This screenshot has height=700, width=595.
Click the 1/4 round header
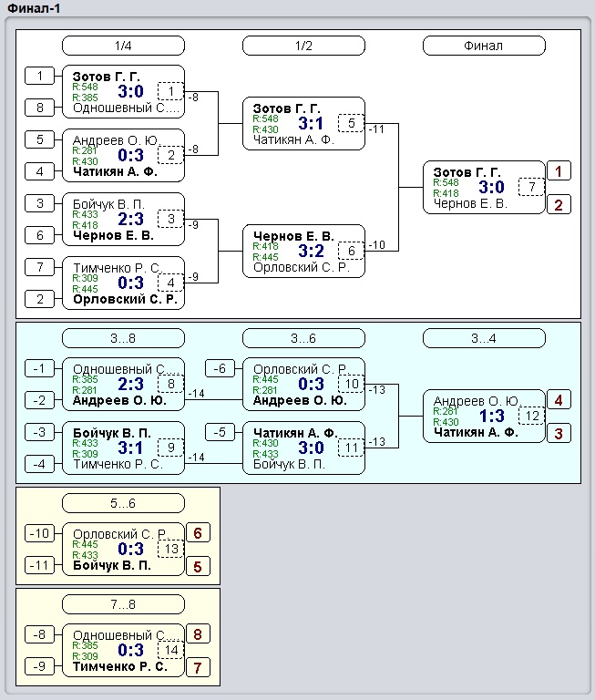pyautogui.click(x=123, y=46)
